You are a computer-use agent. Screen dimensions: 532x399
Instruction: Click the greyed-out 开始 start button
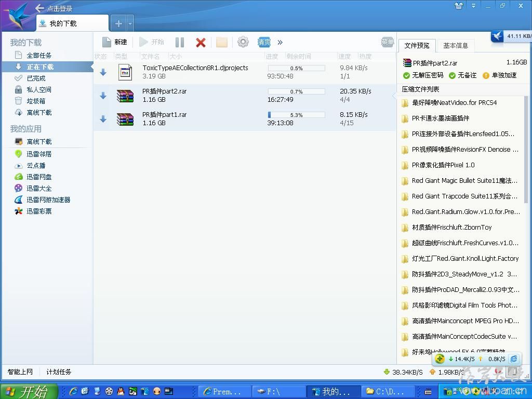pyautogui.click(x=152, y=42)
